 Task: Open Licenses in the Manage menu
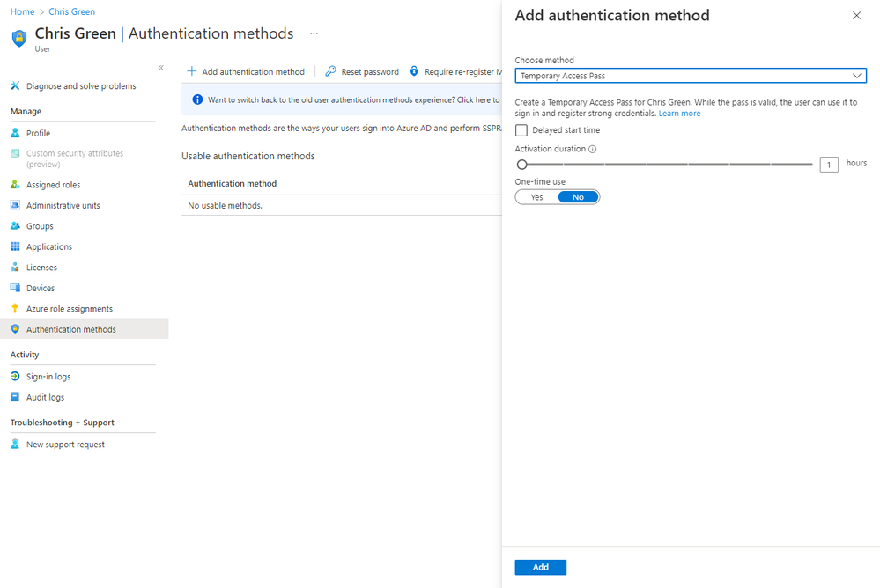[41, 268]
